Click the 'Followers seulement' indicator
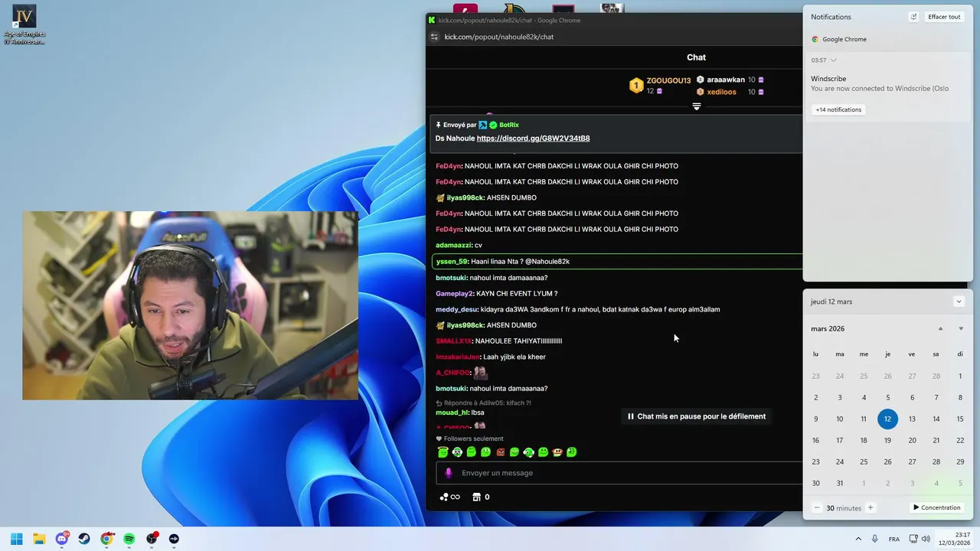This screenshot has height=551, width=980. (470, 439)
